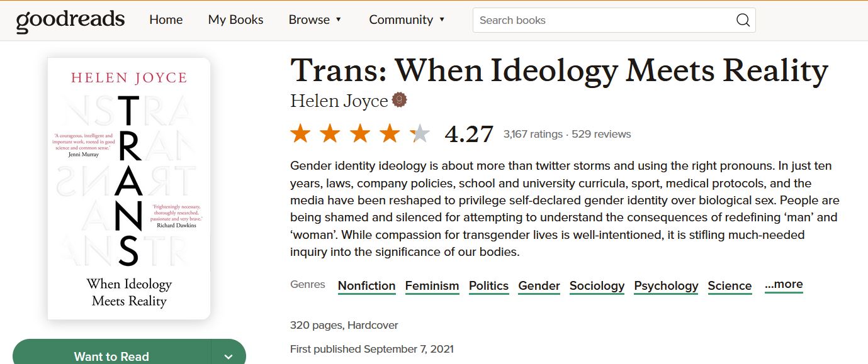Select the Nonfiction genre link
This screenshot has width=868, height=364.
tap(366, 286)
